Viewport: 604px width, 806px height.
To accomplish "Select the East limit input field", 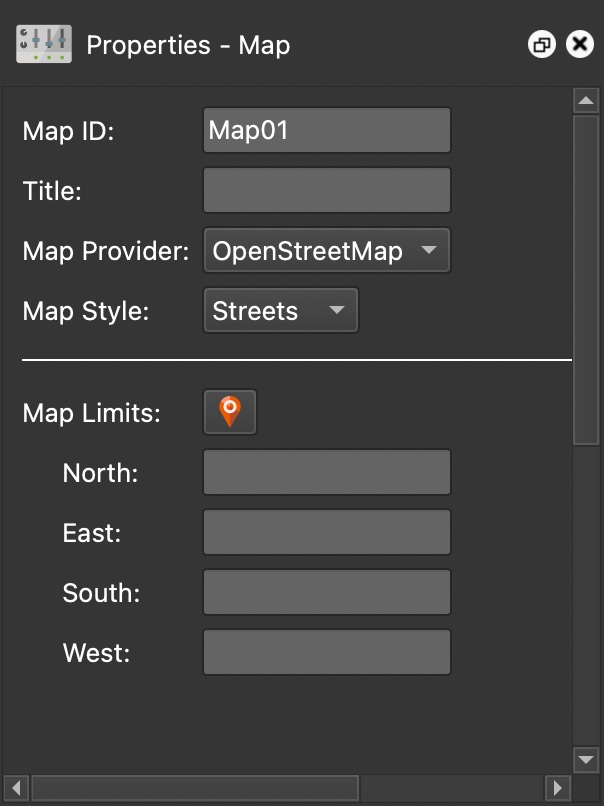I will [x=326, y=532].
